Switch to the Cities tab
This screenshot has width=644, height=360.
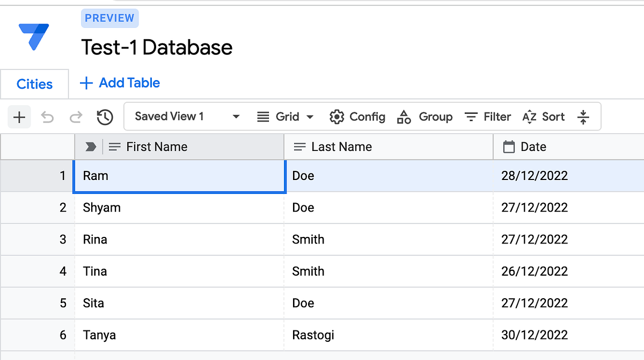[x=34, y=84]
